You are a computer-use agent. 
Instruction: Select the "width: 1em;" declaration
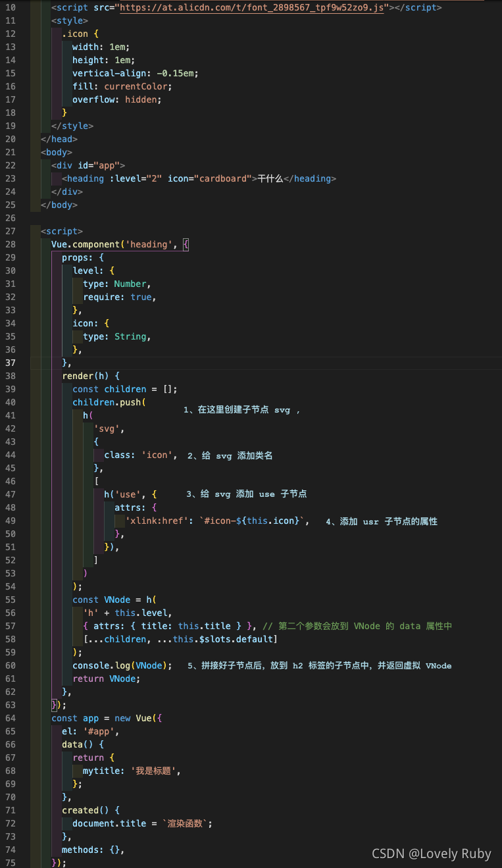click(x=101, y=47)
